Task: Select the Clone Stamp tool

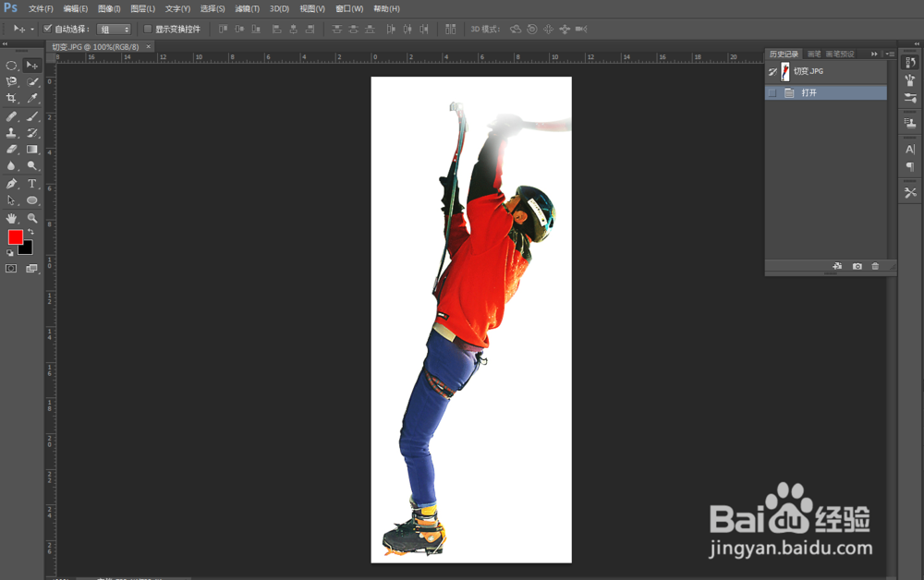Action: pyautogui.click(x=11, y=132)
